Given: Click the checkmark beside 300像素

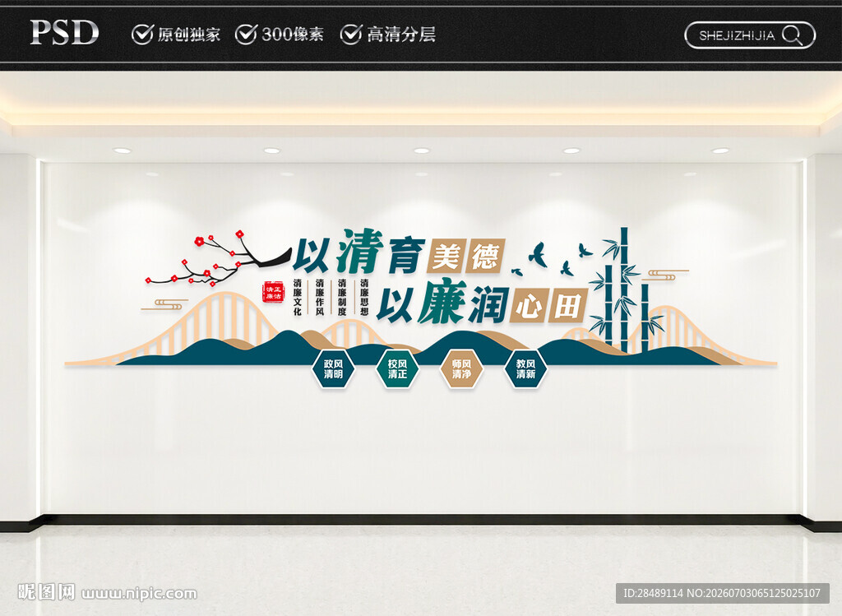Looking at the screenshot, I should [x=246, y=35].
